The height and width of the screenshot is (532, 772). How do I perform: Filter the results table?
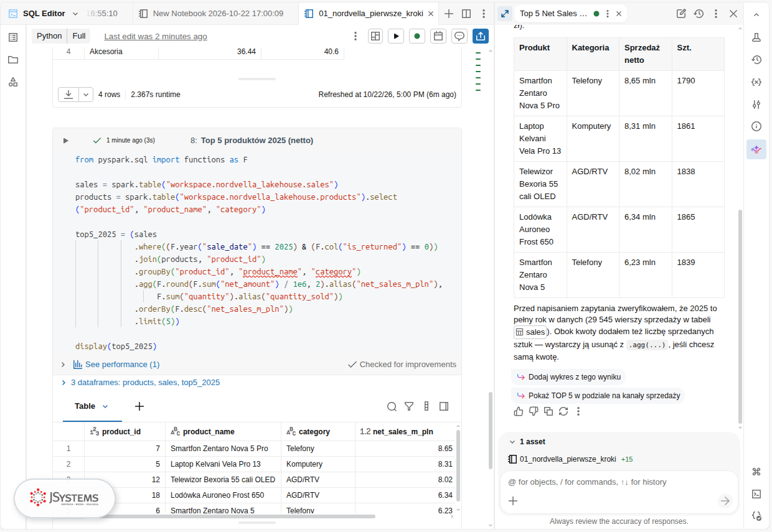tap(409, 406)
